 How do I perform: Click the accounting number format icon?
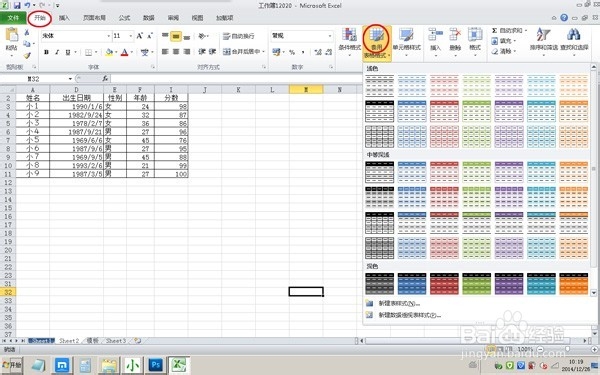coord(276,52)
